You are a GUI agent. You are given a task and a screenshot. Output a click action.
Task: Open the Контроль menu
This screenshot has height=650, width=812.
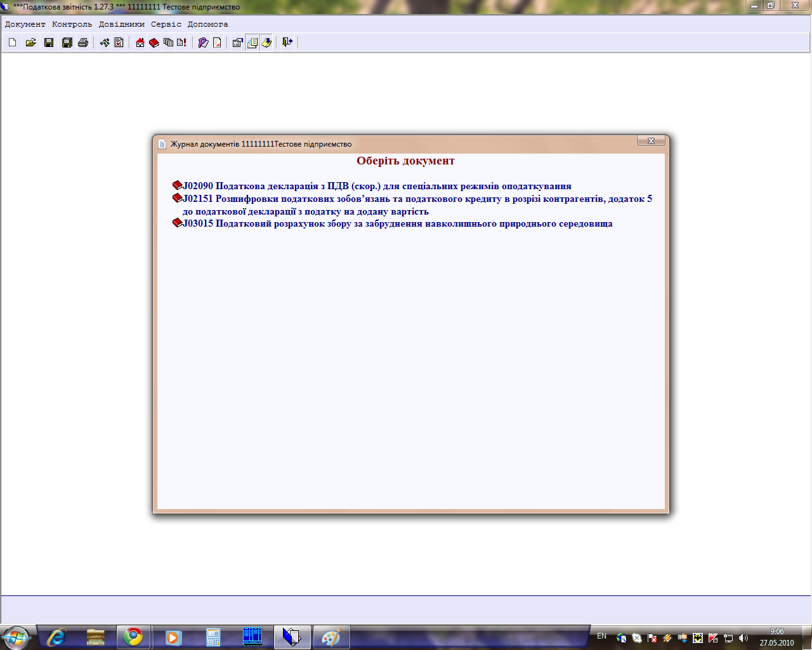(72, 24)
